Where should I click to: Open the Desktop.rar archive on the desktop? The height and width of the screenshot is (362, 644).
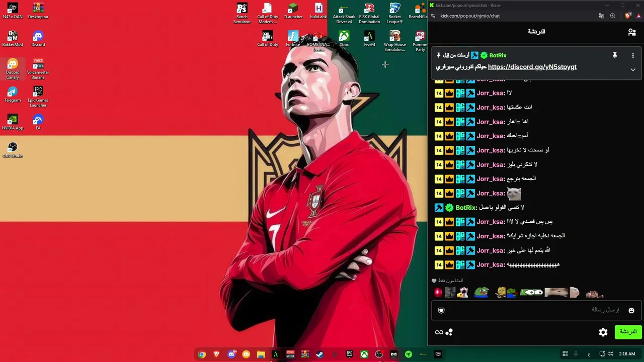click(38, 11)
